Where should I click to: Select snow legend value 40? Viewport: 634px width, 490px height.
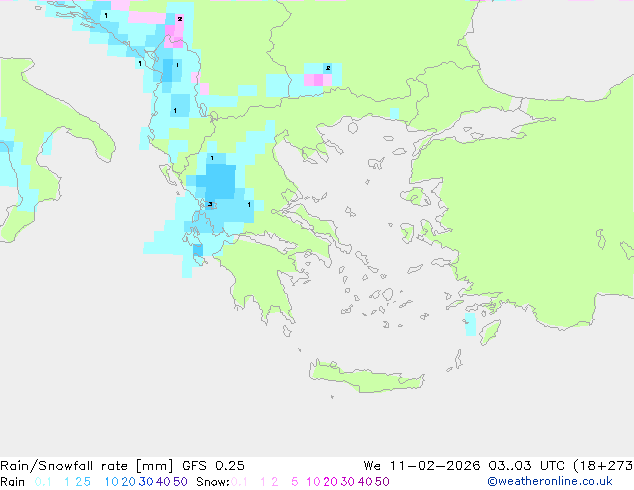(365, 482)
